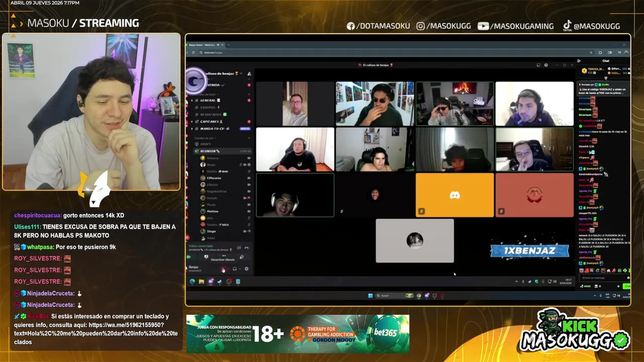Screen dimensions: 644x362
Task: Click the bet365 advertisement banner
Action: (298, 334)
